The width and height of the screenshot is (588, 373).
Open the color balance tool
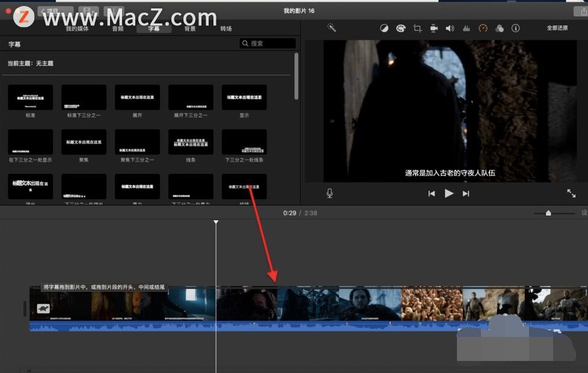tap(384, 28)
